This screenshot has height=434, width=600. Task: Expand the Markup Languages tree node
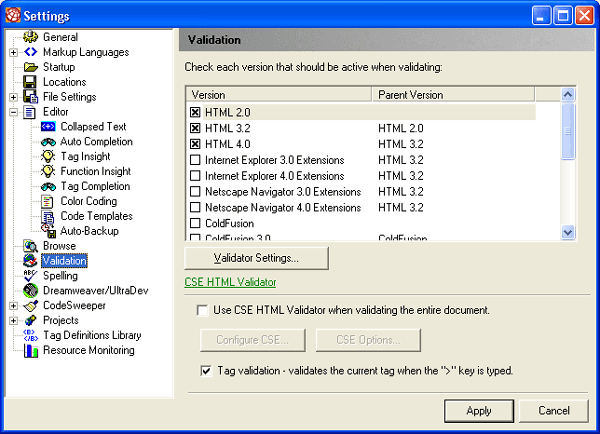click(13, 52)
